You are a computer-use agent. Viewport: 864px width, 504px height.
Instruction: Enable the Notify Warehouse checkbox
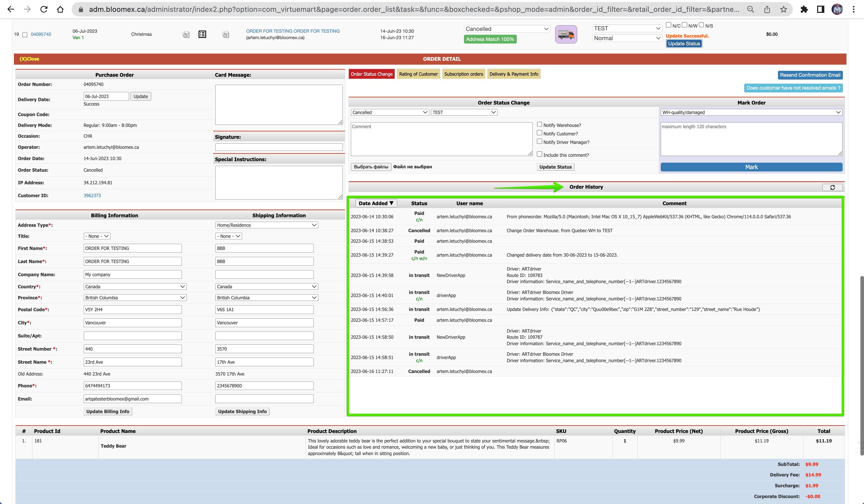point(539,125)
